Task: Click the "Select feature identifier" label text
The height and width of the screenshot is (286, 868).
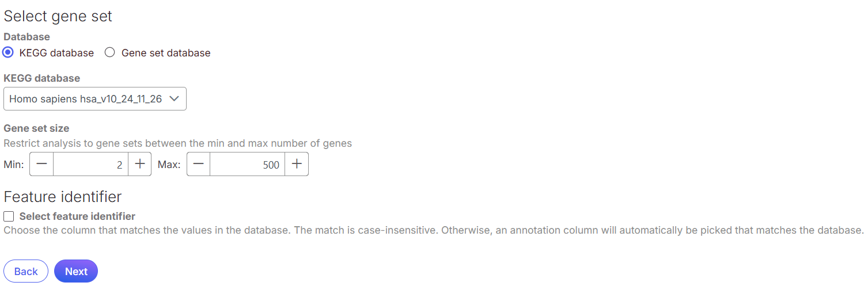Action: tap(77, 217)
